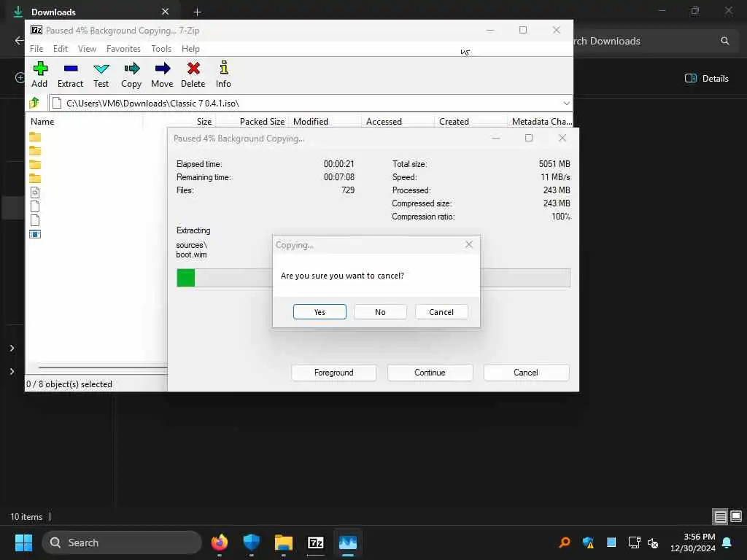
Task: Sort by Modified column header
Action: tap(311, 122)
